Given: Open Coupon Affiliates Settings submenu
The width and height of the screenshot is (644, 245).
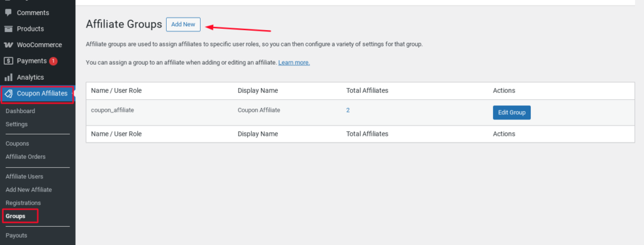Looking at the screenshot, I should coord(16,124).
